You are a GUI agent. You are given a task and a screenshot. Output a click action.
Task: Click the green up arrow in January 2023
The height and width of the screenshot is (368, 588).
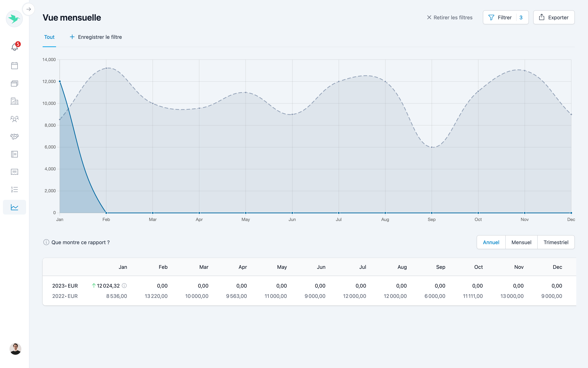(94, 286)
